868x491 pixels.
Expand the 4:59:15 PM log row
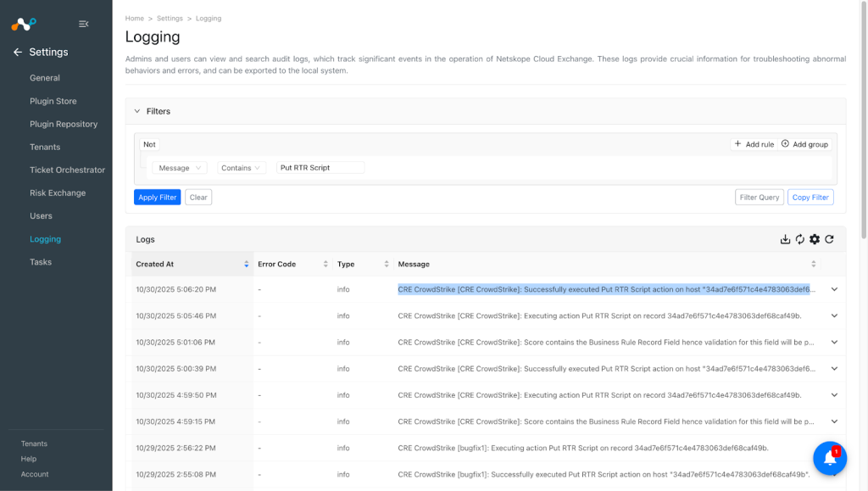tap(834, 421)
